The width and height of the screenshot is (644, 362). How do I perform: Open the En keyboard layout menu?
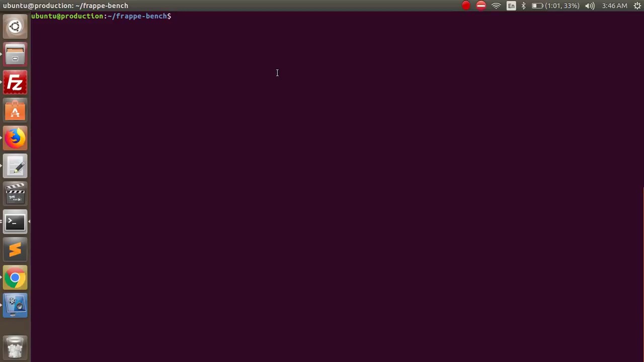tap(511, 6)
